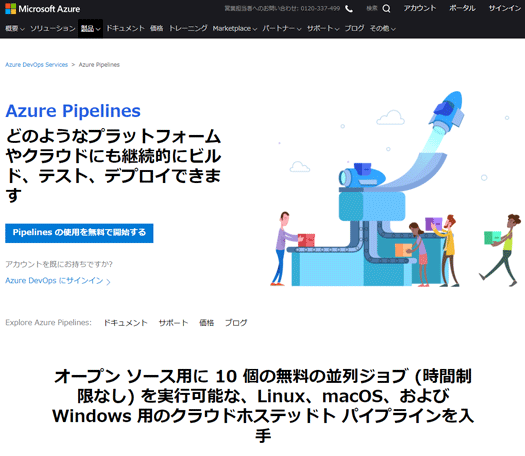Click the Explore Azure Pipelines: label
This screenshot has width=525, height=456.
pos(48,322)
